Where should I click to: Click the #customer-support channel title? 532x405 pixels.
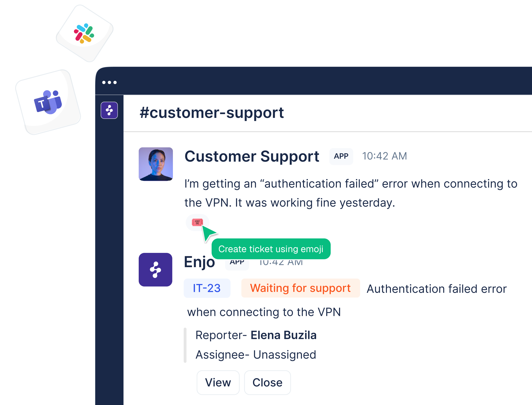[212, 113]
